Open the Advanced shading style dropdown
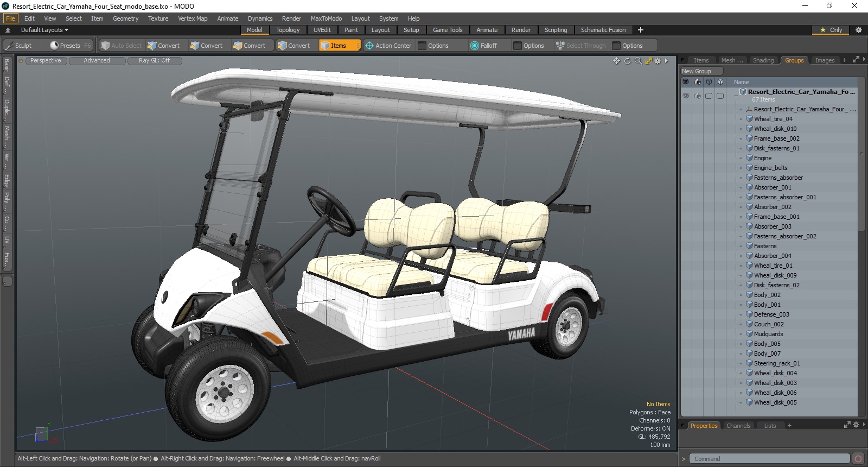 pos(97,61)
